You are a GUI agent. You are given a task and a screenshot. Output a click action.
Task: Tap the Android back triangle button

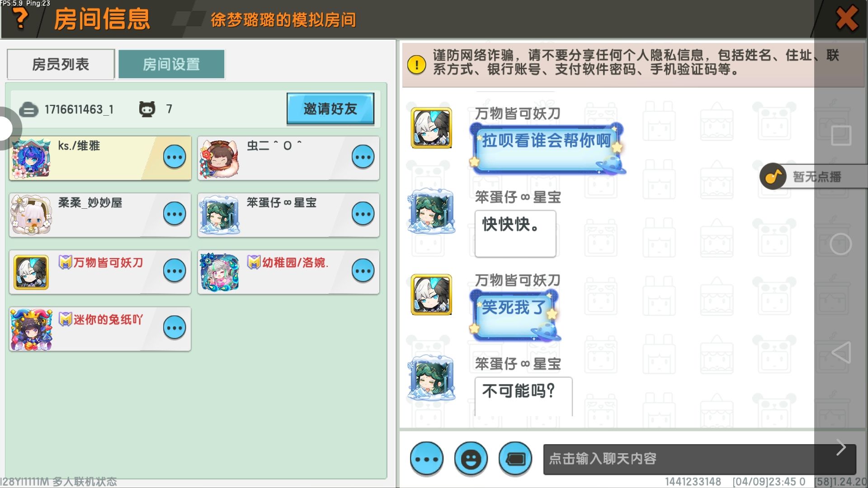841,352
